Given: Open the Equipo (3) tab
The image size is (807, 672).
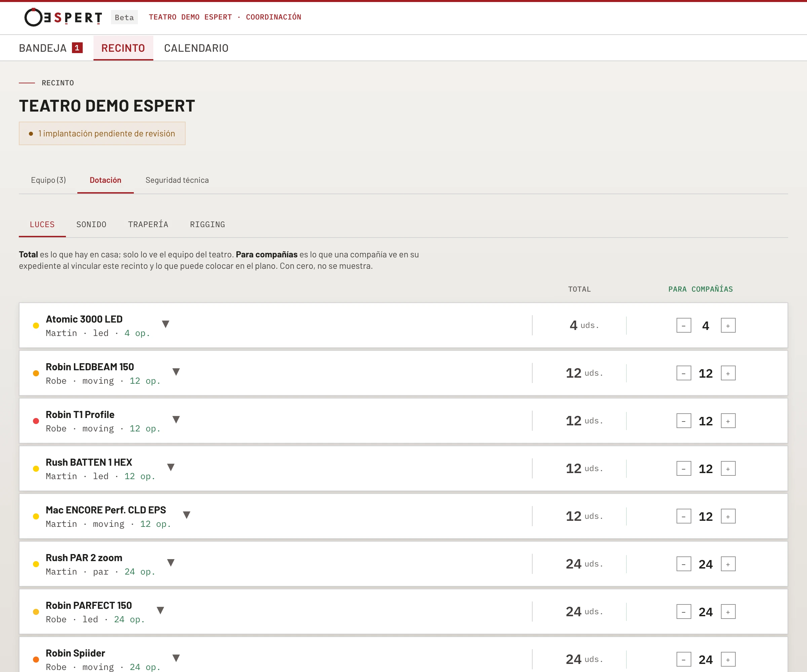Looking at the screenshot, I should [48, 180].
